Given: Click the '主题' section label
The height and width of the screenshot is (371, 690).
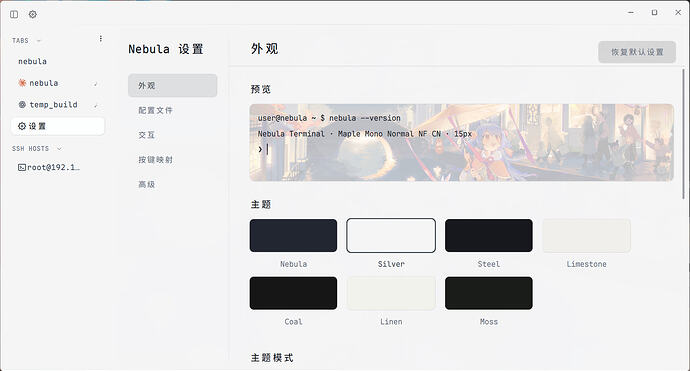Looking at the screenshot, I should coord(261,204).
